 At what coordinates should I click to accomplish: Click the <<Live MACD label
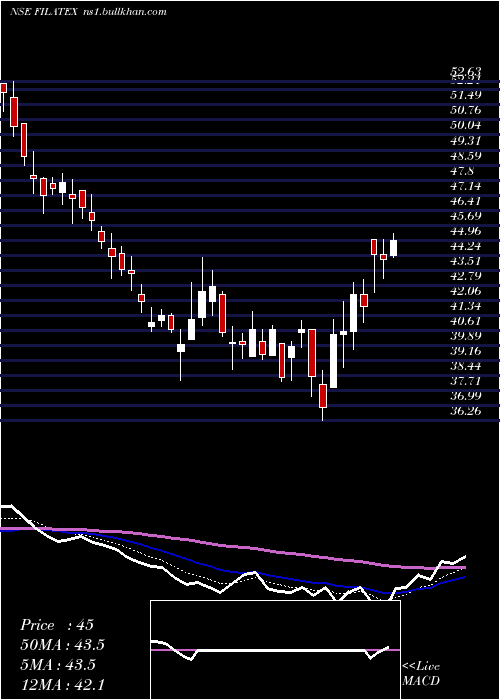421,673
